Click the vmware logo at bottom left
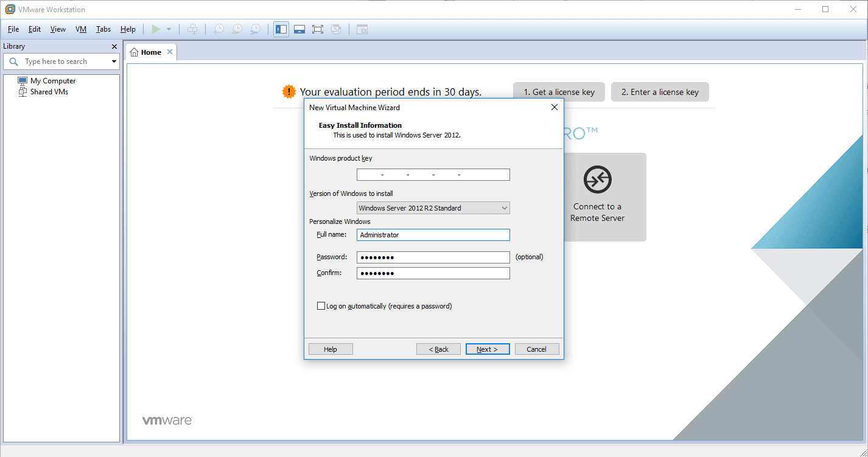This screenshot has height=457, width=868. [167, 420]
